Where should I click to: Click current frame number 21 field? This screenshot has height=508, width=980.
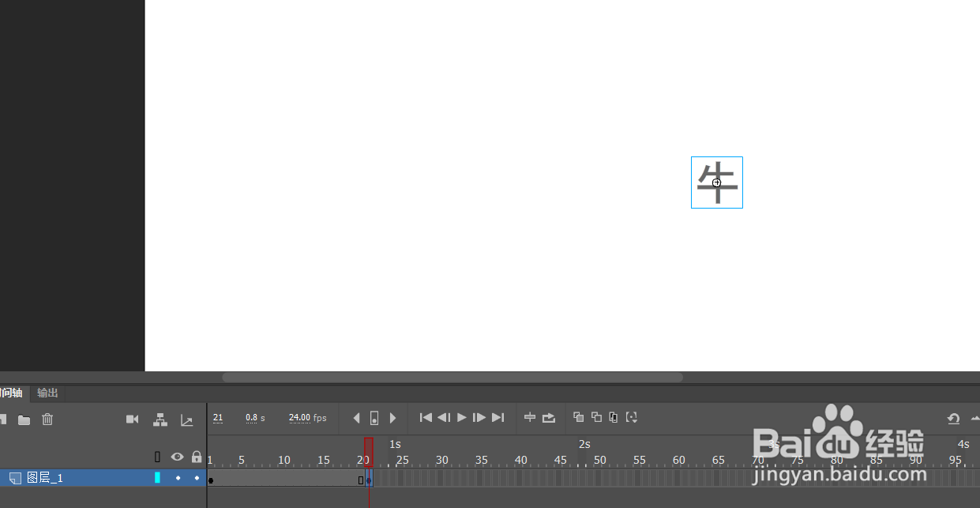218,418
